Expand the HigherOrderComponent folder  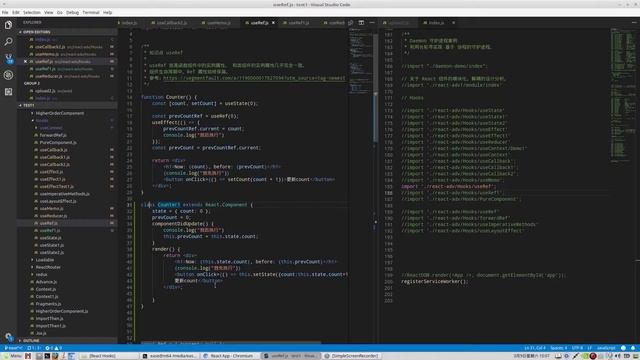coord(59,113)
